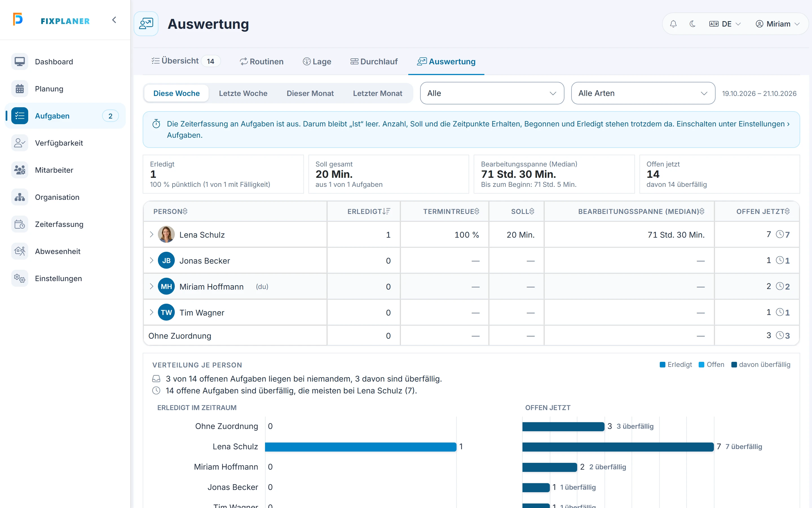Click the FIXPLANER logo
Screen dimensions: 812x508
click(x=52, y=20)
